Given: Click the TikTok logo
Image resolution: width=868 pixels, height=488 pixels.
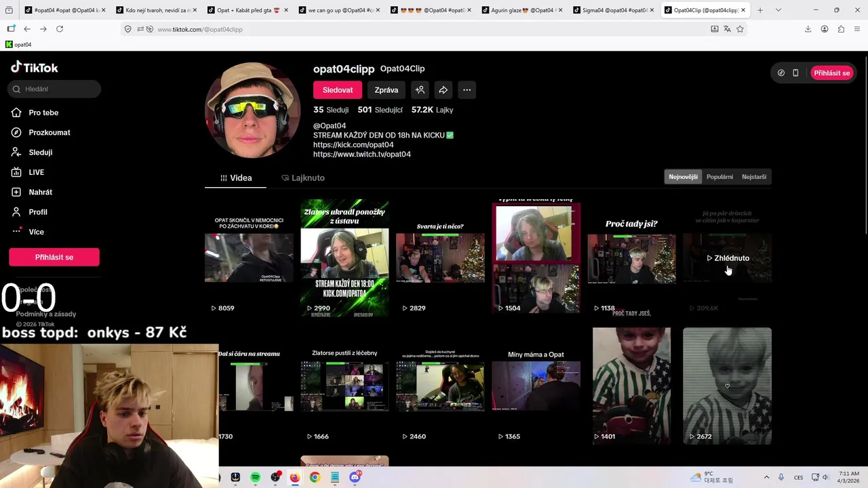Looking at the screenshot, I should point(35,67).
